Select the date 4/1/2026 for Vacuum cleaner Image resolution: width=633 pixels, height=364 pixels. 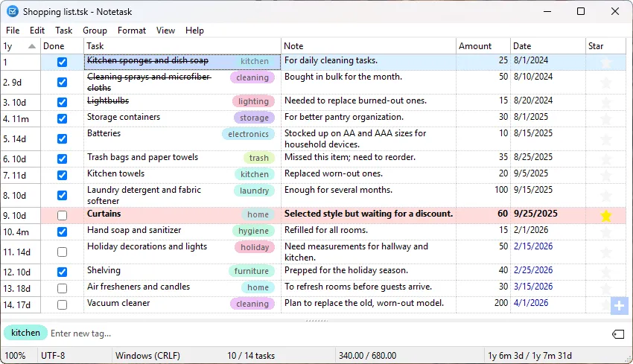tap(531, 303)
